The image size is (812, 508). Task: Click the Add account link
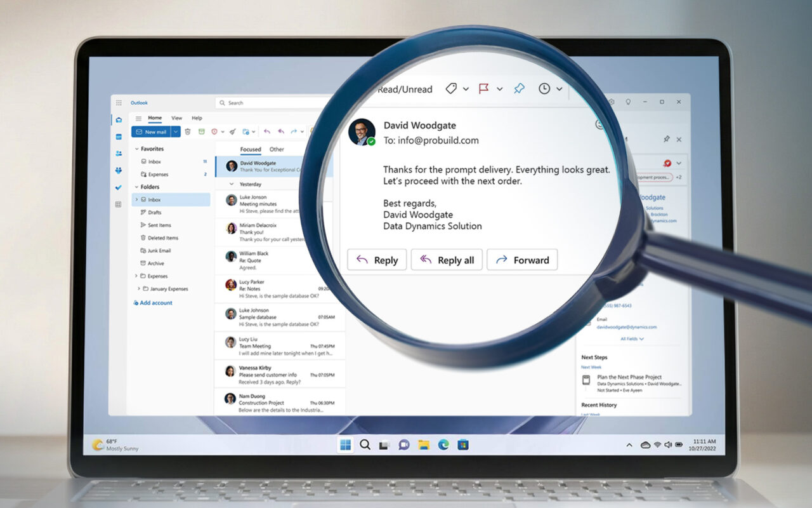(155, 303)
